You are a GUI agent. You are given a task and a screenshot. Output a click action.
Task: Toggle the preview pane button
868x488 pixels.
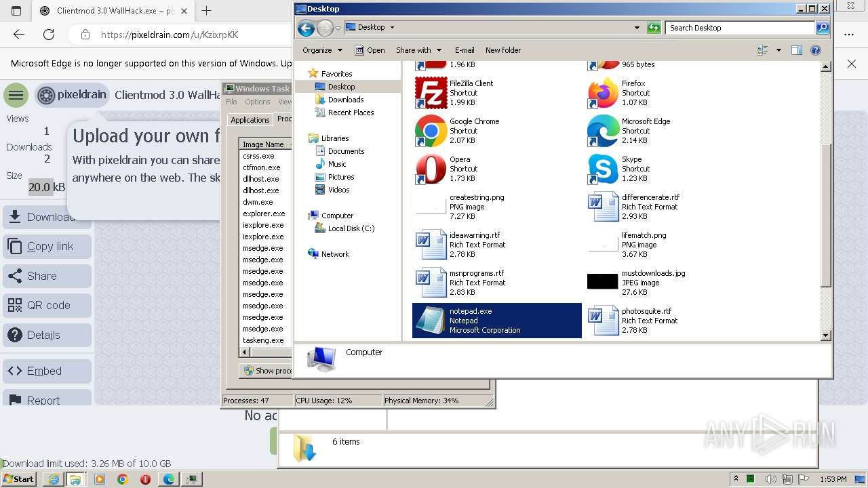(797, 50)
